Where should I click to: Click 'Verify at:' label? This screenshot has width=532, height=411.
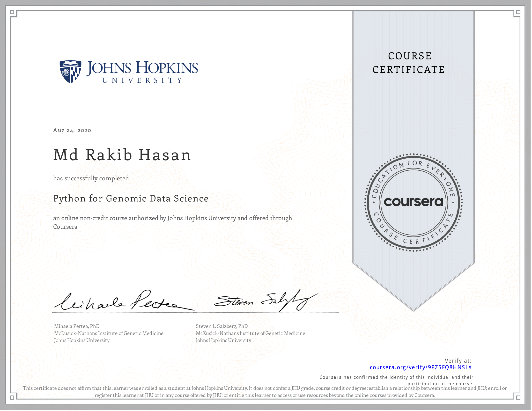[x=458, y=361]
